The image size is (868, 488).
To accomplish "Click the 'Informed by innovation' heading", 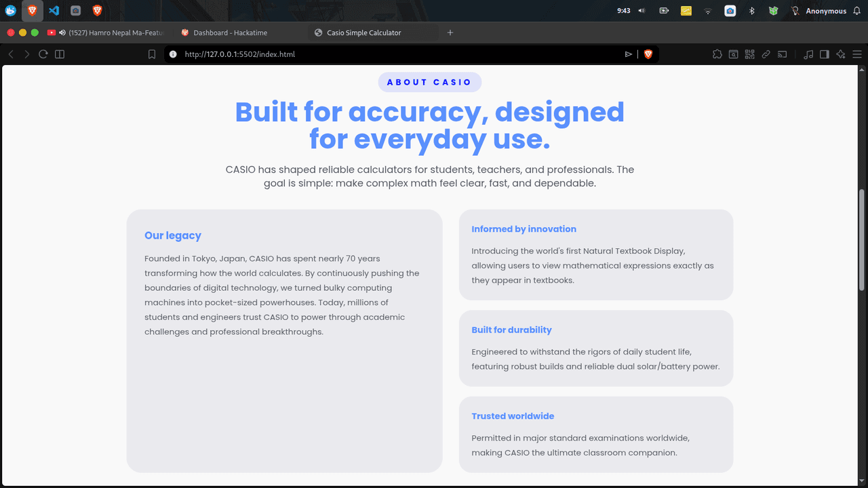I will tap(524, 229).
